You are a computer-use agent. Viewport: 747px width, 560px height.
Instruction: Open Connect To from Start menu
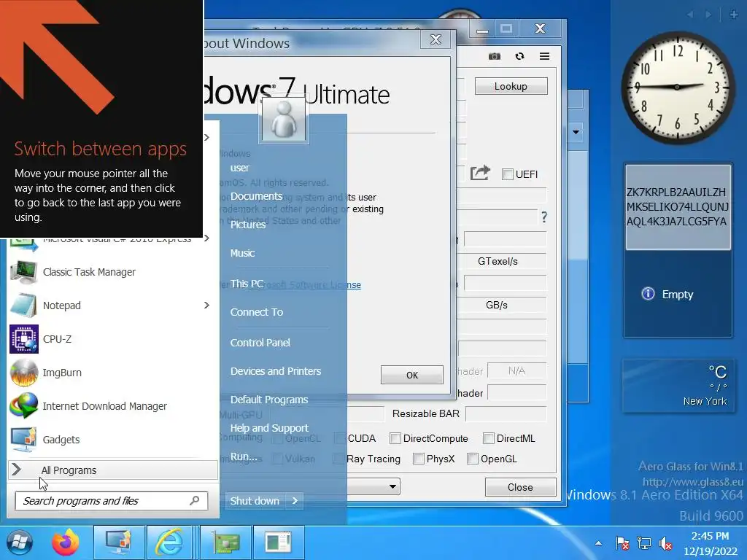coord(256,312)
